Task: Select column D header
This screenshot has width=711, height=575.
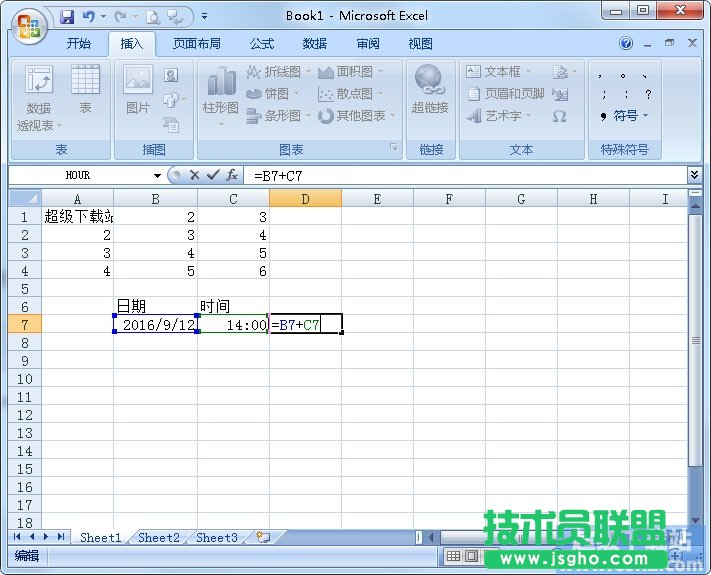Action: [x=305, y=199]
